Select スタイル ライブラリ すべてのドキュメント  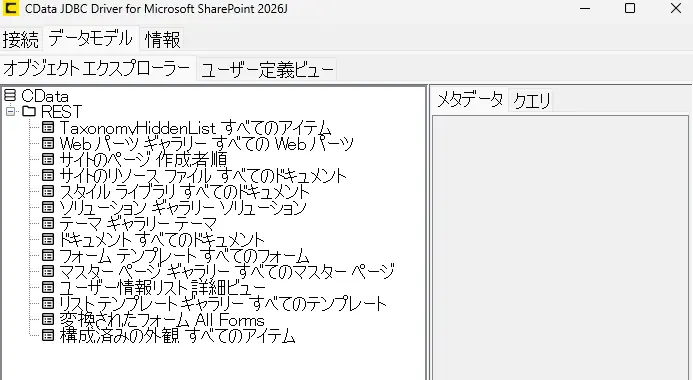coord(185,191)
